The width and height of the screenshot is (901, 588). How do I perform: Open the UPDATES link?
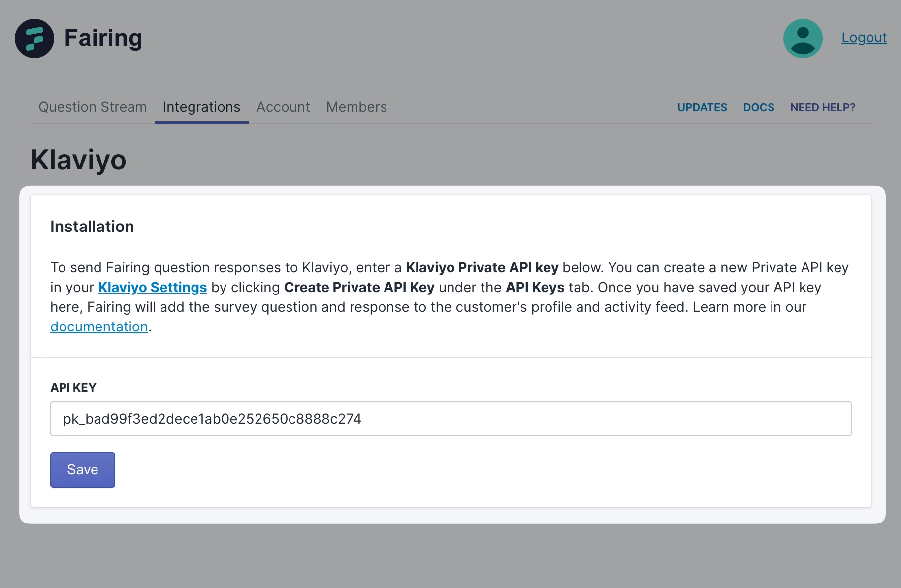coord(702,107)
